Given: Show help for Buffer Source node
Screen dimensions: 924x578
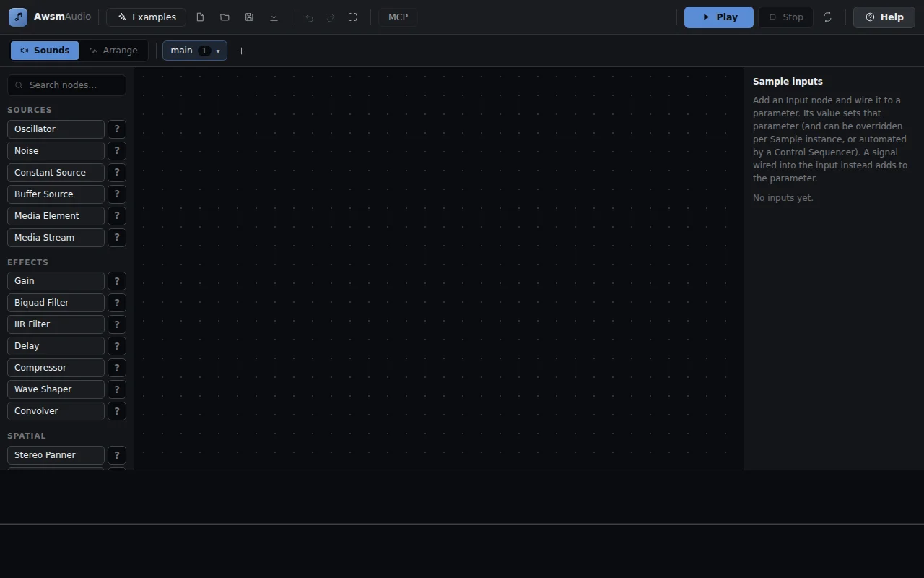Looking at the screenshot, I should pyautogui.click(x=116, y=194).
